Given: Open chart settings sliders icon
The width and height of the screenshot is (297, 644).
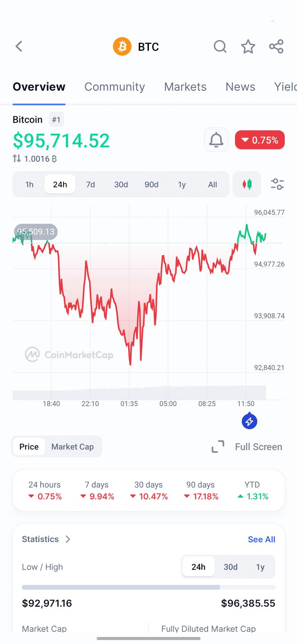Looking at the screenshot, I should click(x=277, y=184).
